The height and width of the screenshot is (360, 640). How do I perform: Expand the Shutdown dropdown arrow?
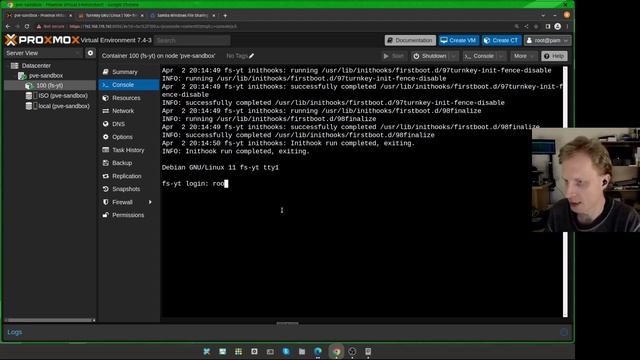click(453, 56)
